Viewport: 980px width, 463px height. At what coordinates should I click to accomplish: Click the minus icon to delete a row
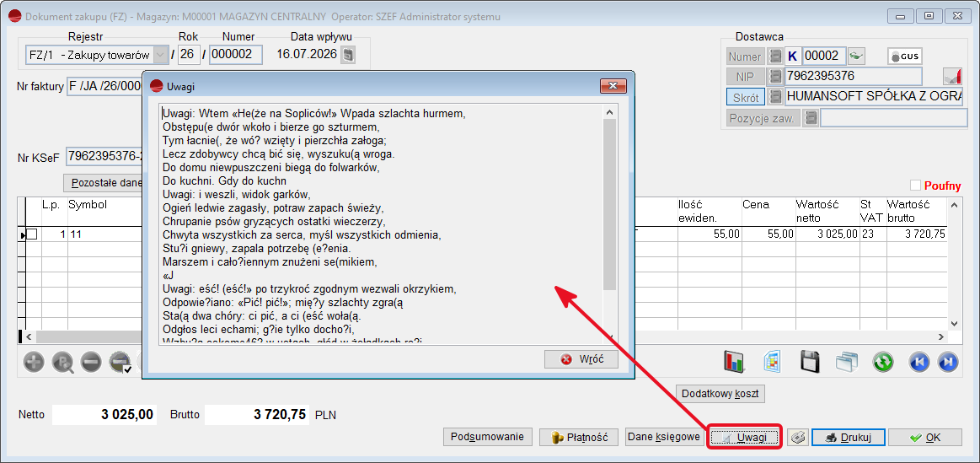[91, 362]
